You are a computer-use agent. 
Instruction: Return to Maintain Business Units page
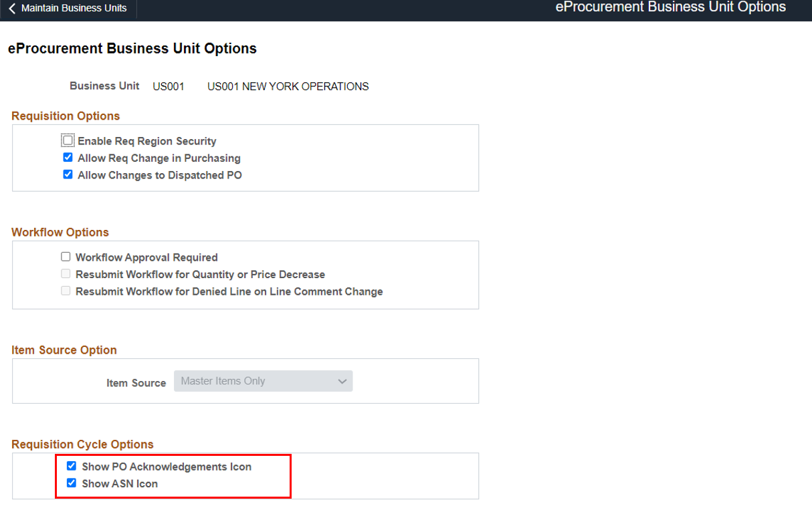click(72, 9)
